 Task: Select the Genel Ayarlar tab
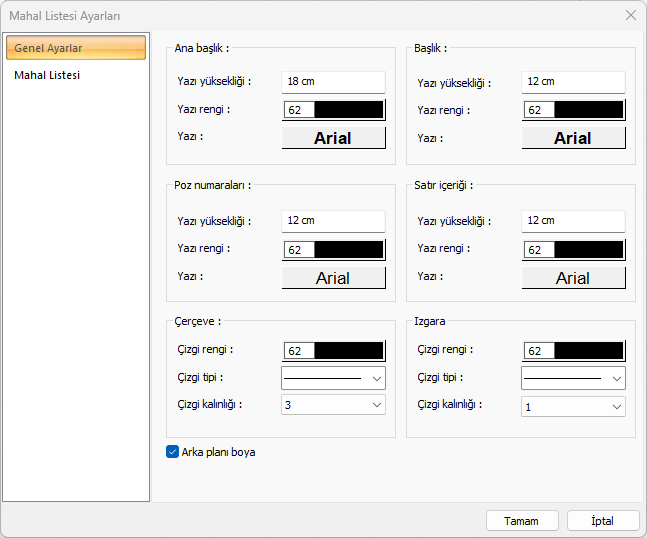click(x=75, y=48)
